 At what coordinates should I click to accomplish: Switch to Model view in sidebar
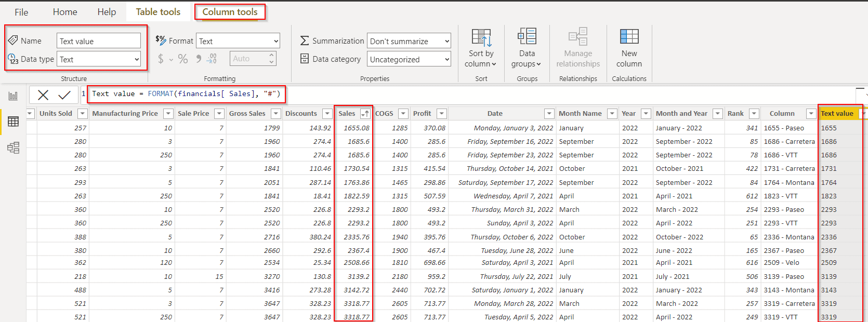[13, 147]
